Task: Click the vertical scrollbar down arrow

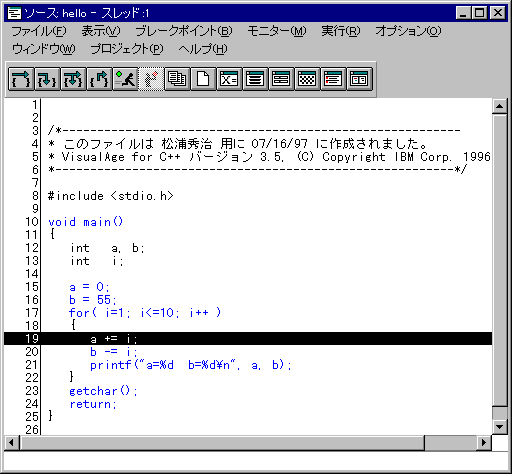Action: (499, 426)
